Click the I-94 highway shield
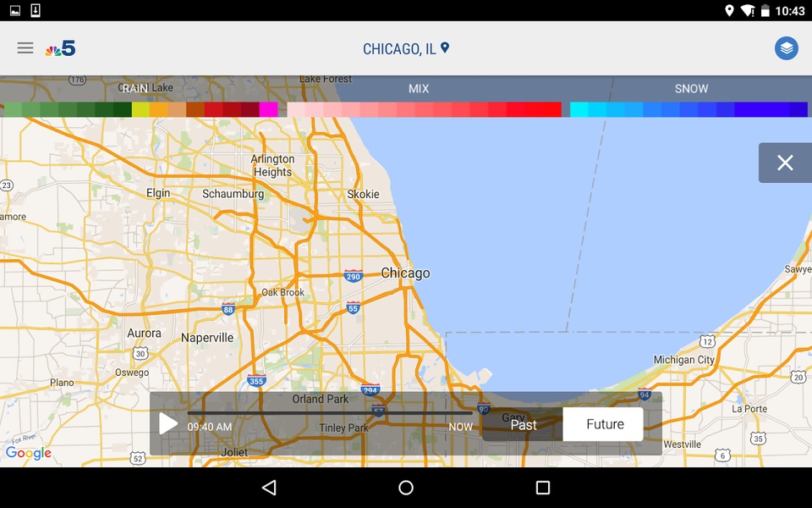Screen dimensions: 812x508 [x=645, y=394]
